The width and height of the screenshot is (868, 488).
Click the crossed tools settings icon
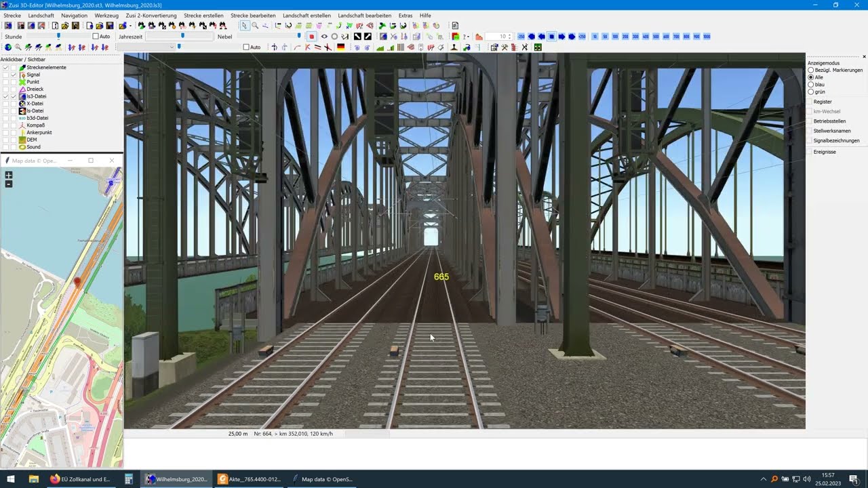505,47
